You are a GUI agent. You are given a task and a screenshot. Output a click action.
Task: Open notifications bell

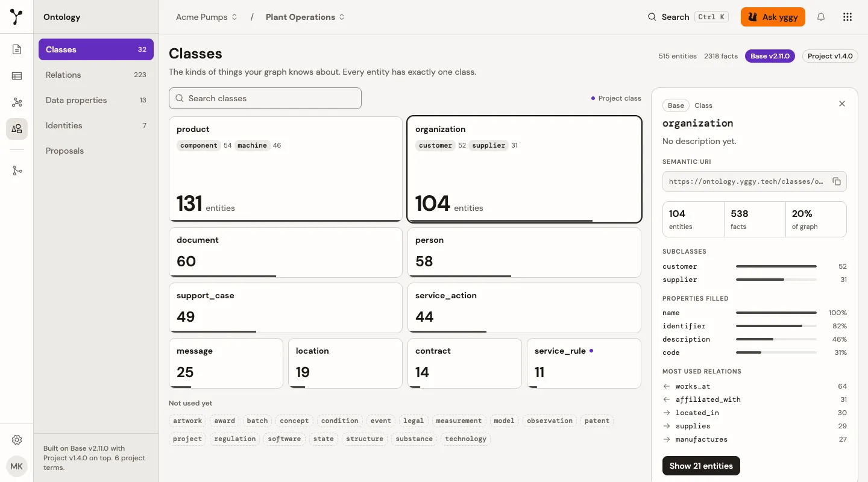[x=821, y=17]
